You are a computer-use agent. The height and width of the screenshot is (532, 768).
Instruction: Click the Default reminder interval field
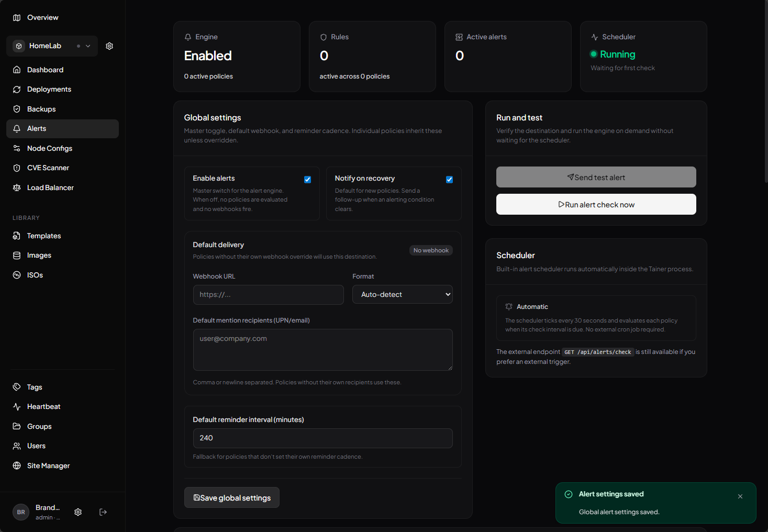point(322,438)
